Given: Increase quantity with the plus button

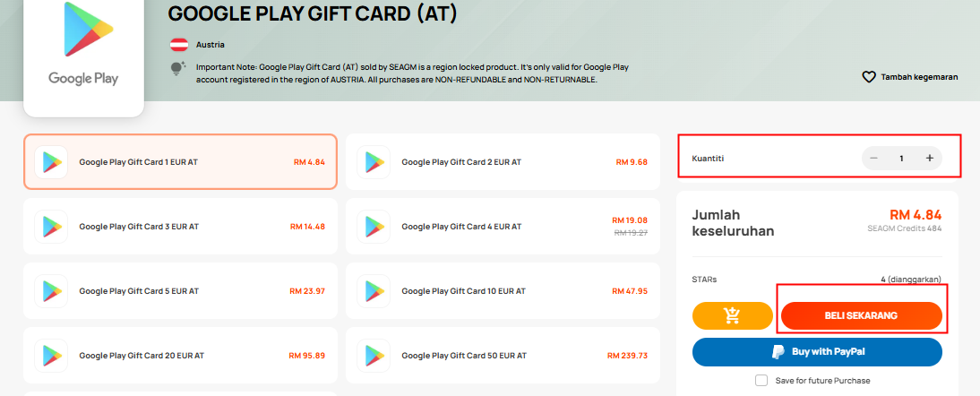Looking at the screenshot, I should [929, 158].
